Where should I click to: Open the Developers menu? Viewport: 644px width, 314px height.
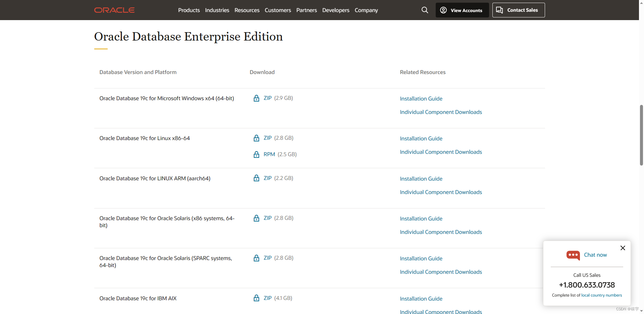tap(336, 10)
